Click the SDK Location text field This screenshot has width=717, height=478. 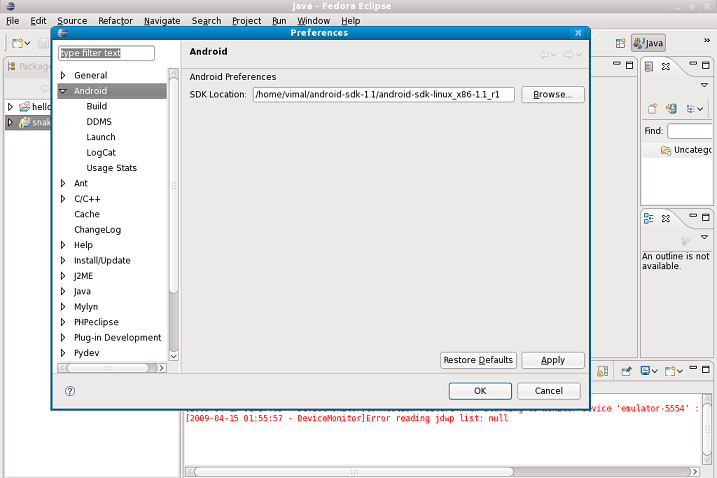[384, 95]
